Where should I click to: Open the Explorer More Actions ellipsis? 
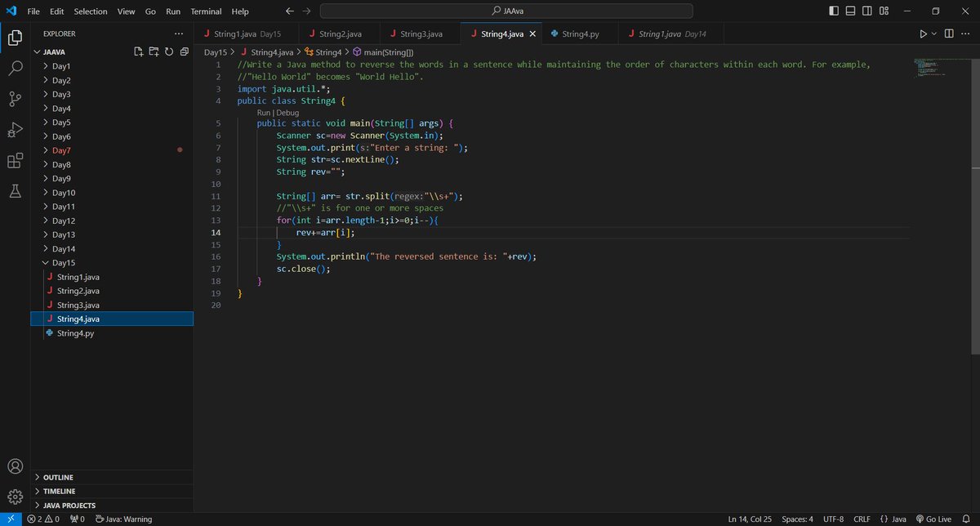tap(179, 33)
